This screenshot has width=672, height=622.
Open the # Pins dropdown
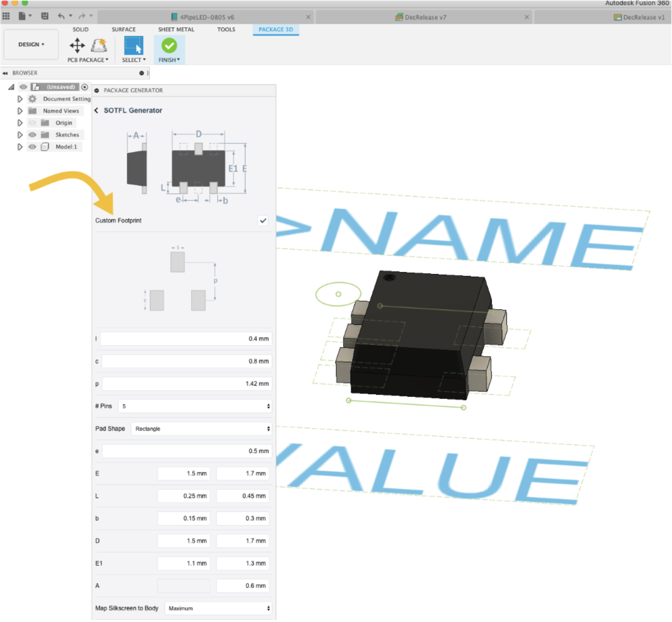(x=195, y=406)
